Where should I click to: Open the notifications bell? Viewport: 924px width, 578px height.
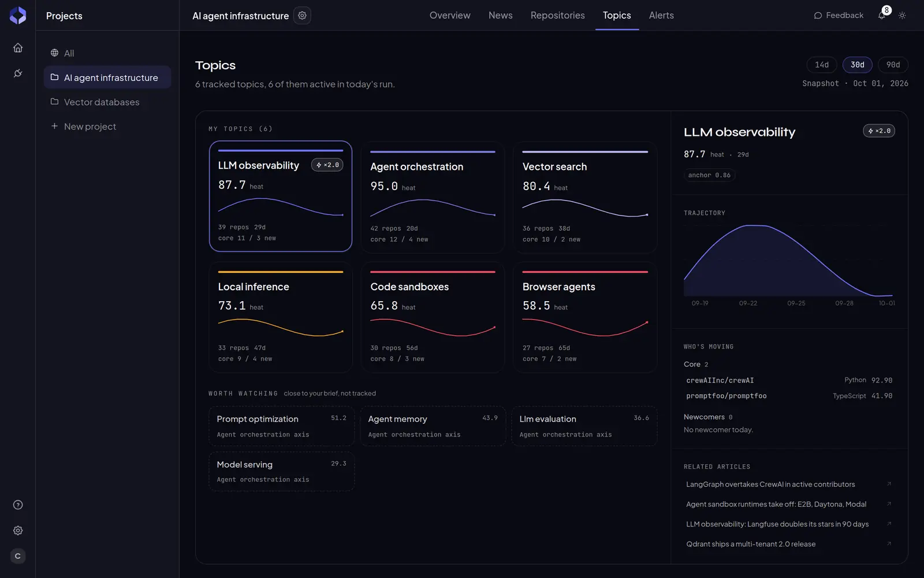pyautogui.click(x=882, y=16)
